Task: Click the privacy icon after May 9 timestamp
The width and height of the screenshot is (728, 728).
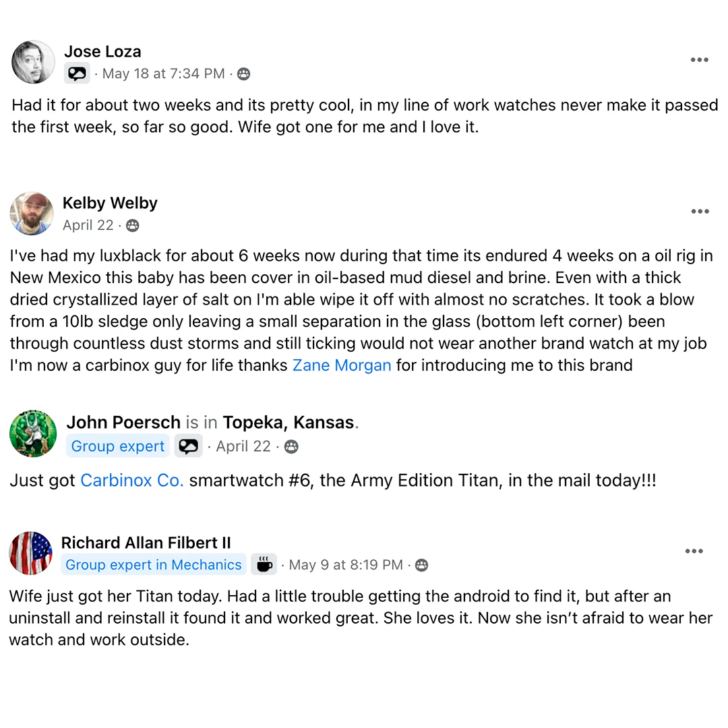Action: tap(422, 565)
